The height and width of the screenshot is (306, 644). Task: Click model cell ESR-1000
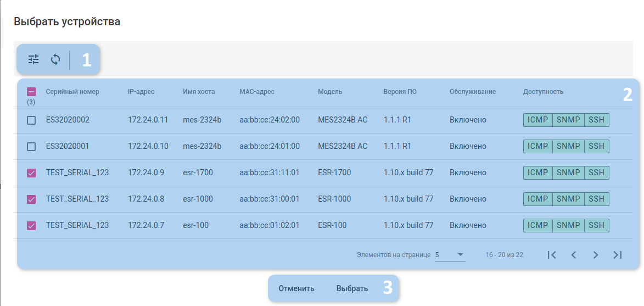[334, 199]
